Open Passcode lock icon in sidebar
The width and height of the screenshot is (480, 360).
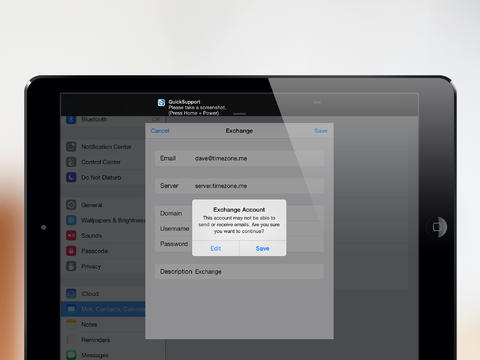pyautogui.click(x=71, y=251)
